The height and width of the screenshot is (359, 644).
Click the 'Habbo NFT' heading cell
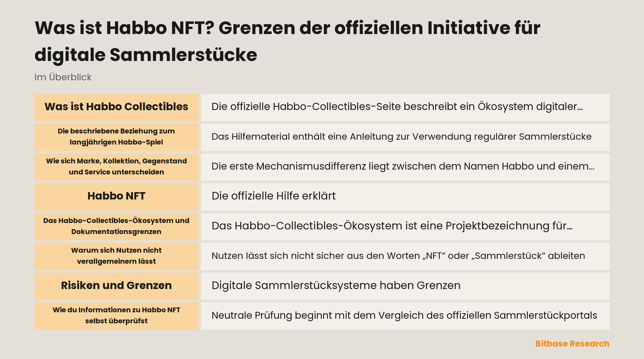tap(116, 197)
